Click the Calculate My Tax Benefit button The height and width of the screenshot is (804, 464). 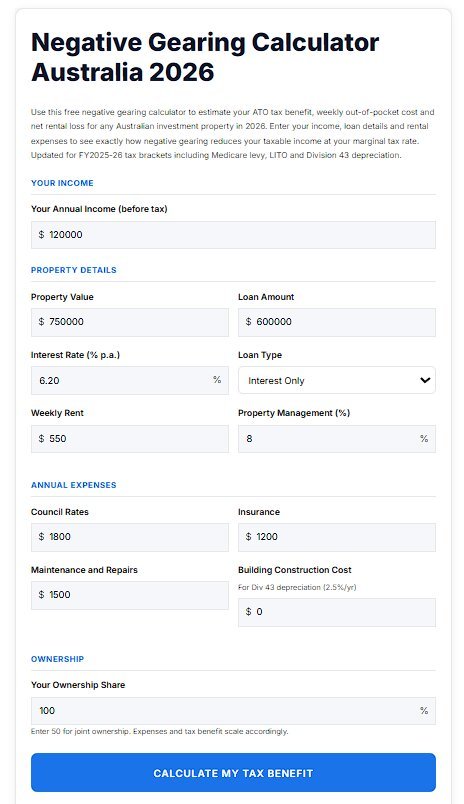click(233, 773)
